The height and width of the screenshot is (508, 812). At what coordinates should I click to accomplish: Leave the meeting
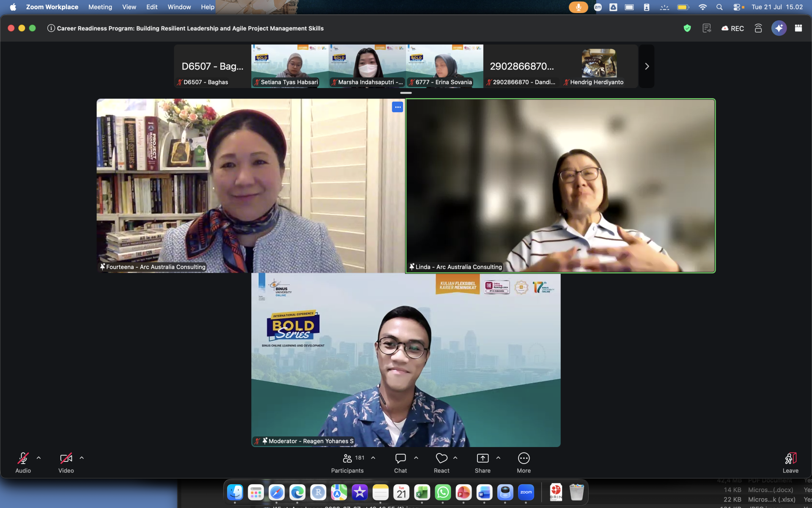(x=790, y=463)
